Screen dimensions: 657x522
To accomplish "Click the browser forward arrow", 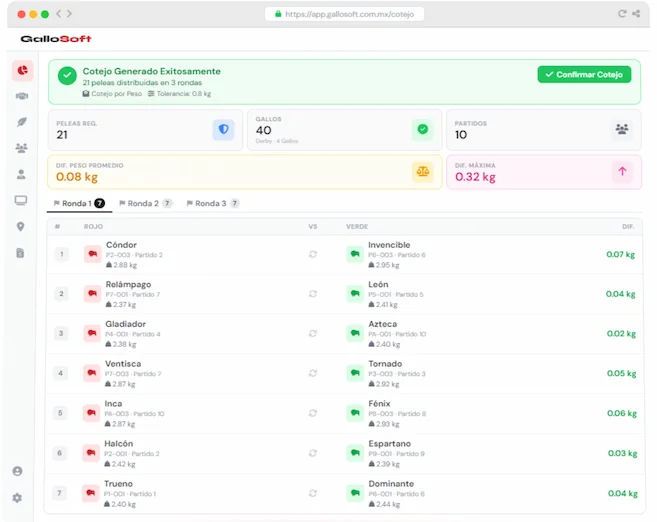I will pos(69,14).
